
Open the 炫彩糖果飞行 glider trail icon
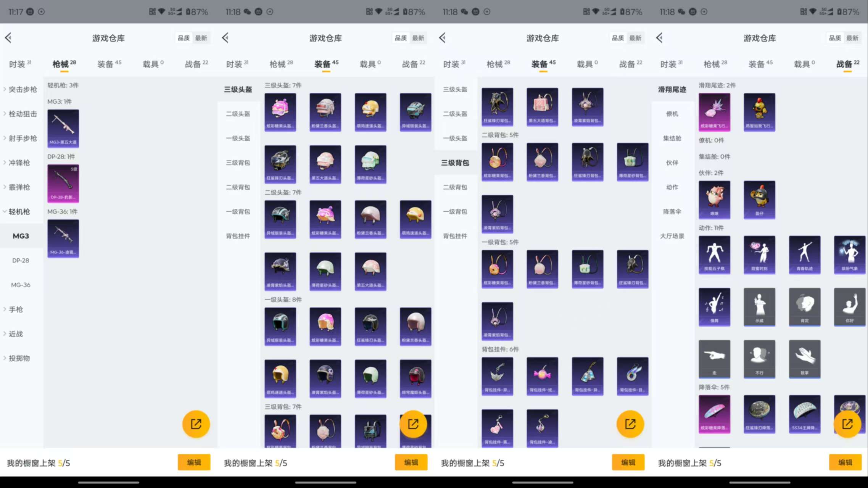click(714, 112)
